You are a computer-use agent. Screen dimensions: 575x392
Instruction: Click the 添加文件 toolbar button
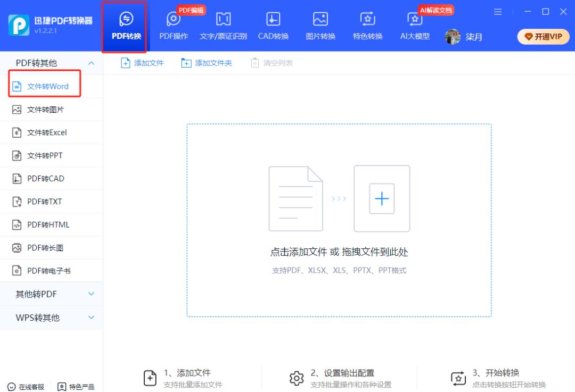(x=142, y=63)
